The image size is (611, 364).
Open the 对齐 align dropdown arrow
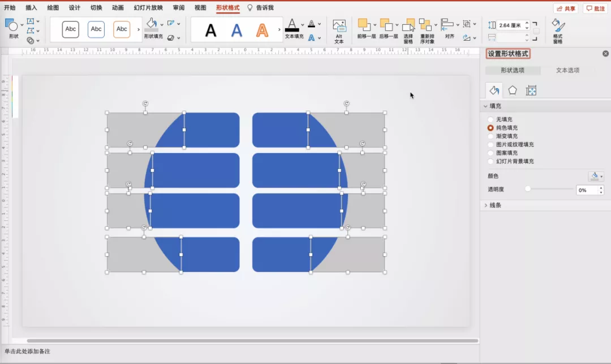[x=458, y=24]
